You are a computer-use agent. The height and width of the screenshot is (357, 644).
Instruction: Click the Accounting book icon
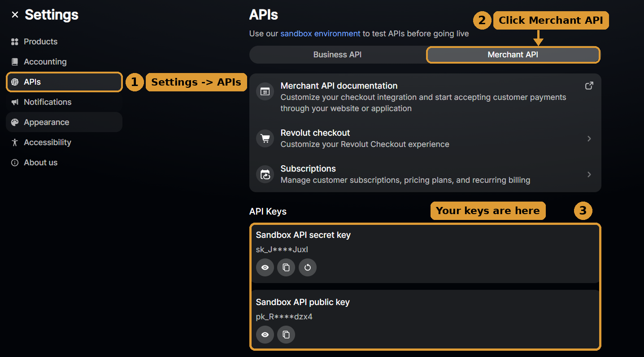[15, 62]
